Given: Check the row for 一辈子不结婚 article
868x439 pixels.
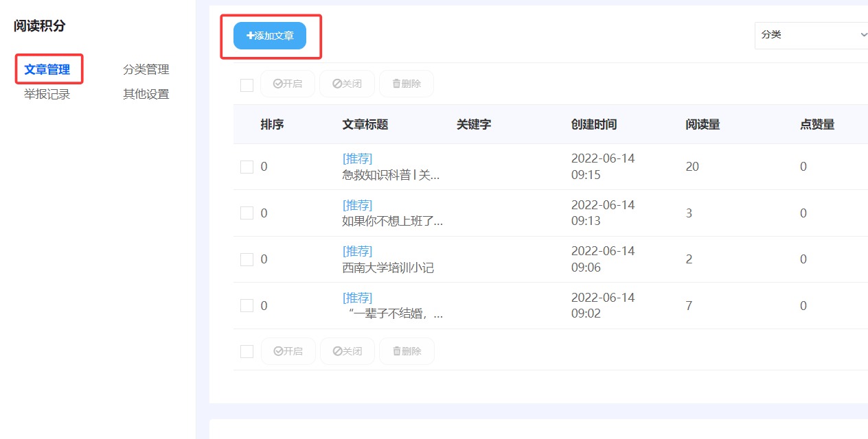Looking at the screenshot, I should tap(247, 306).
